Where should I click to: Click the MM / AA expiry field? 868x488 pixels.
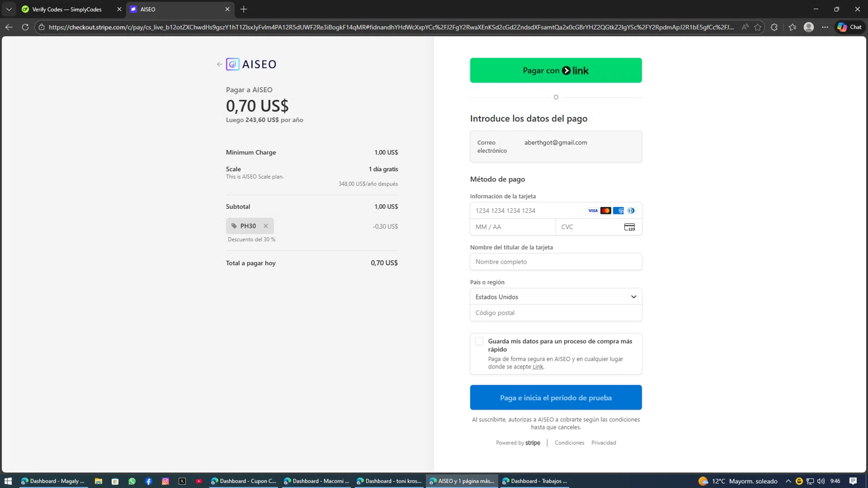pos(513,227)
